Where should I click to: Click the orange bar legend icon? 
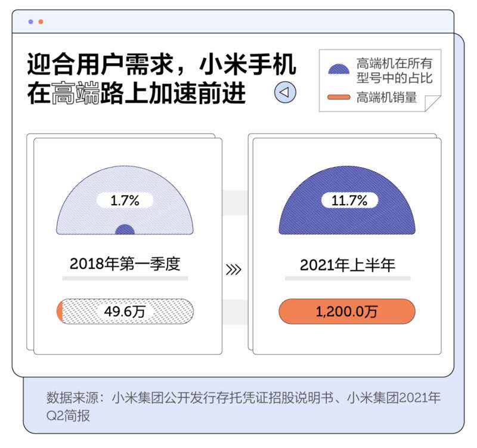[x=339, y=97]
